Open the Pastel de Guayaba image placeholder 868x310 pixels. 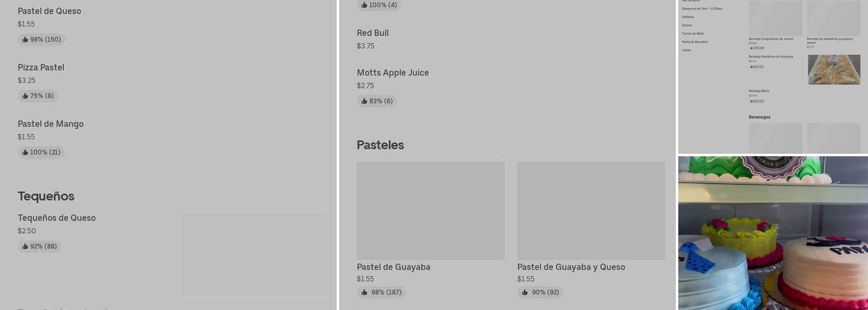pyautogui.click(x=430, y=211)
